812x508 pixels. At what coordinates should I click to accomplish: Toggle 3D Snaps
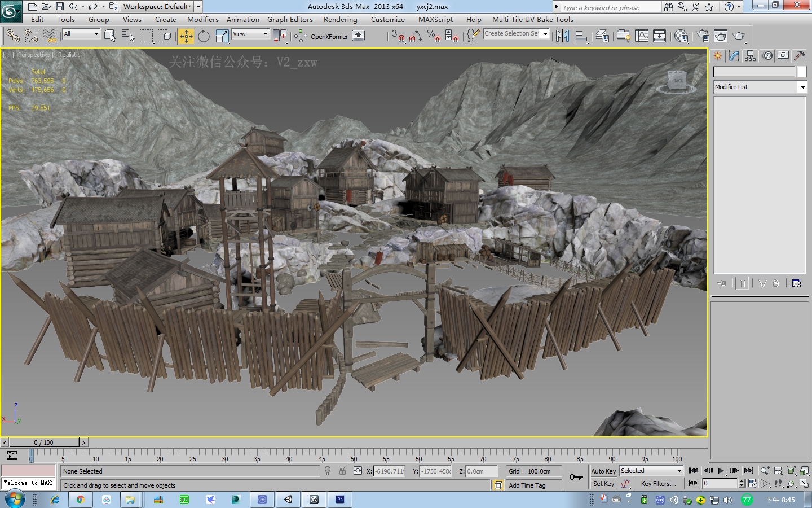coord(398,36)
